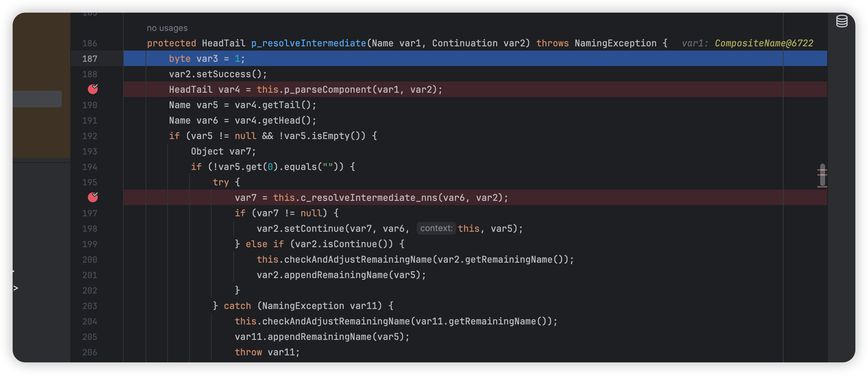Remove breakpoint on c_resolveIntermediate_nns line
This screenshot has width=868, height=375.
[93, 197]
